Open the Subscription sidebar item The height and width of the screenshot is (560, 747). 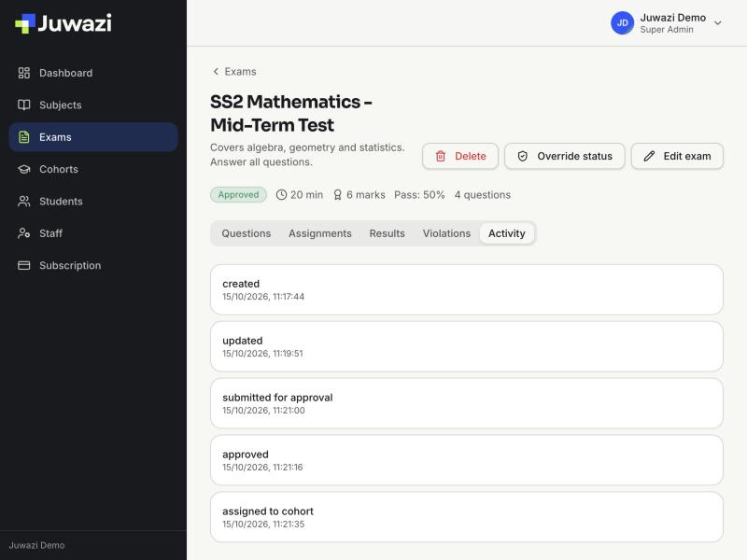[x=93, y=265]
